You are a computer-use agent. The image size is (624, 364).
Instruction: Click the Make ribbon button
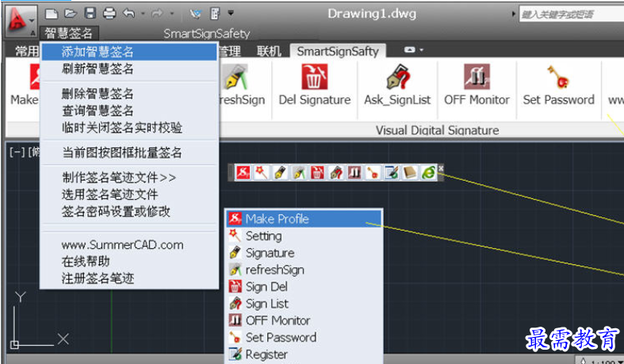click(25, 85)
